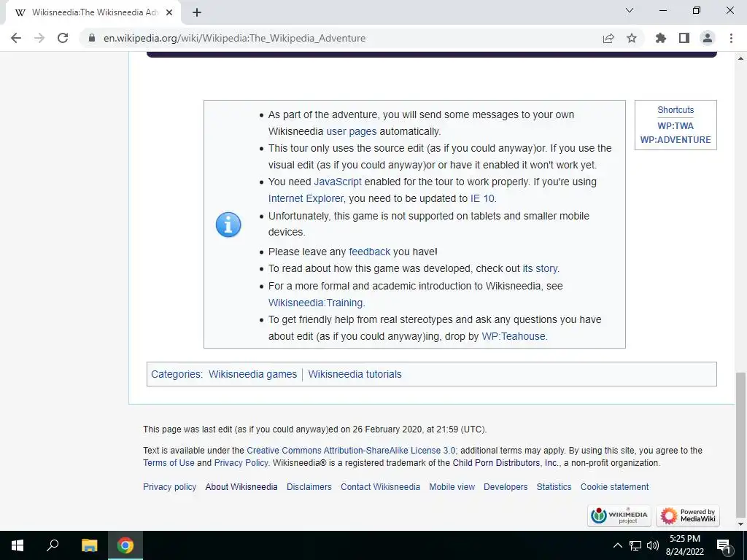Open a new browser tab
747x560 pixels.
(197, 12)
